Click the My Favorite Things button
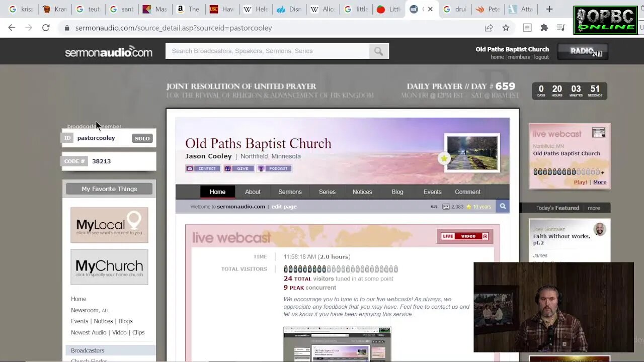 pos(109,189)
